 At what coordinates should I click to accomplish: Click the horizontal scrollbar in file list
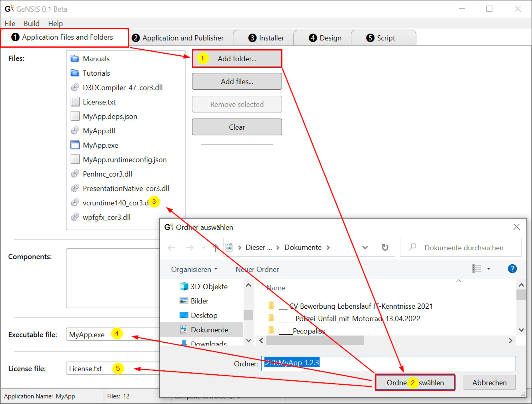pyautogui.click(x=315, y=340)
